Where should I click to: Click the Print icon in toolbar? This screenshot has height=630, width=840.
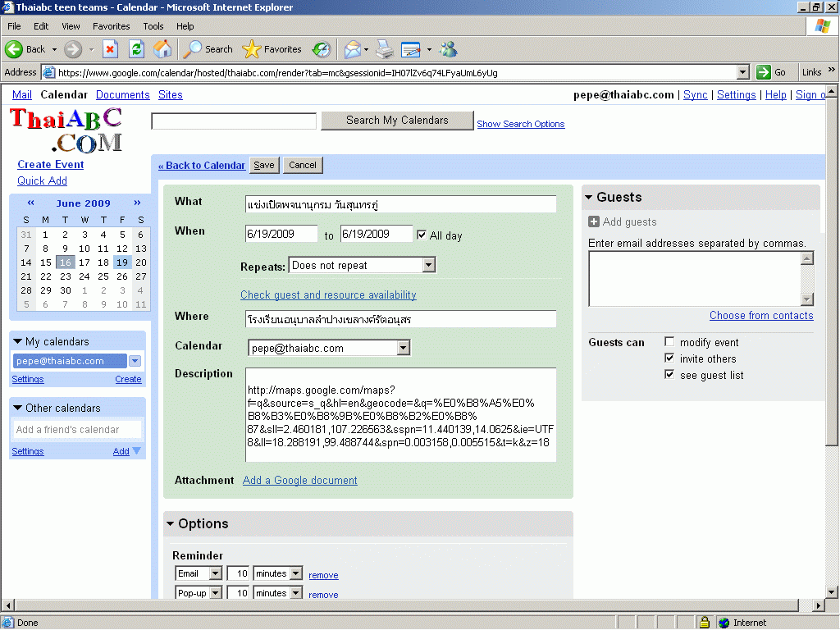coord(385,49)
